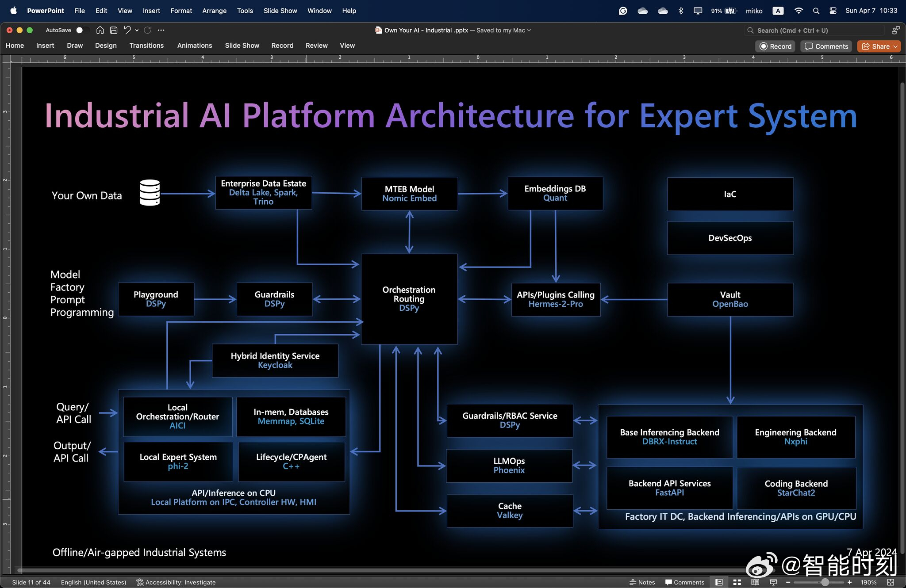This screenshot has width=906, height=588.
Task: Click the Home icon in title bar
Action: 100,30
